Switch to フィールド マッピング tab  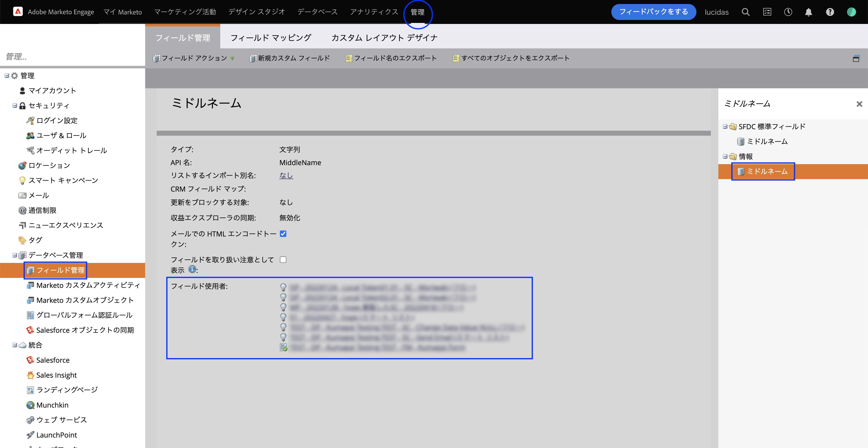tap(271, 38)
